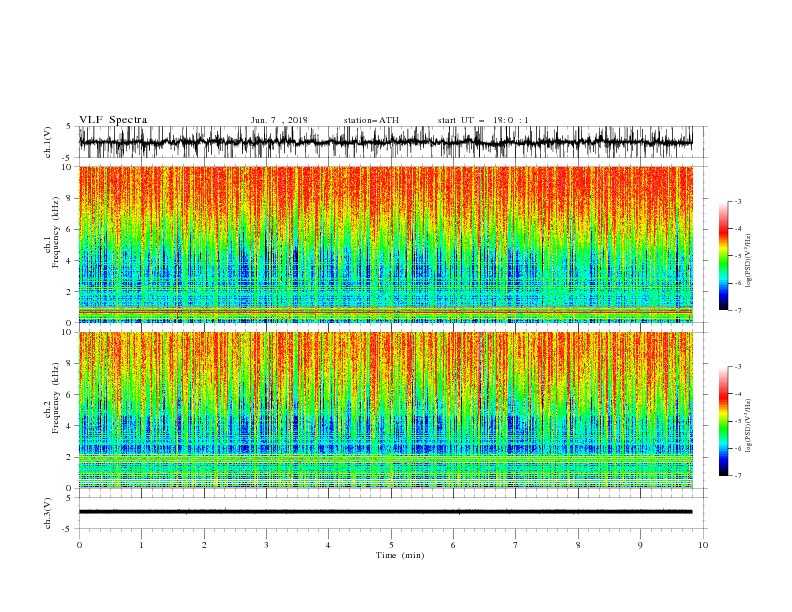Click the time axis tick label "9"
Image resolution: width=792 pixels, height=612 pixels.
pos(640,545)
